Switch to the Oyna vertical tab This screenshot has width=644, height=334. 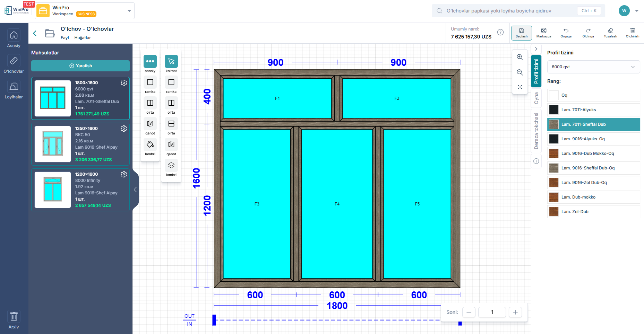536,98
